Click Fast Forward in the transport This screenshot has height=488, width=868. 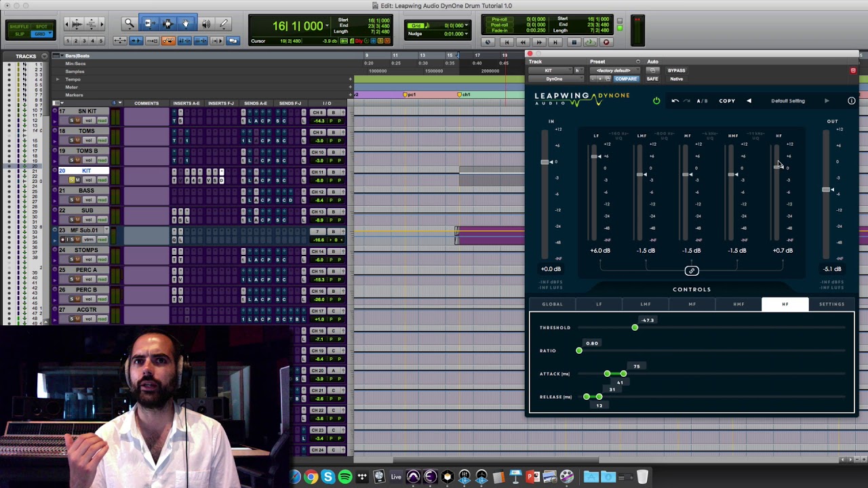539,42
